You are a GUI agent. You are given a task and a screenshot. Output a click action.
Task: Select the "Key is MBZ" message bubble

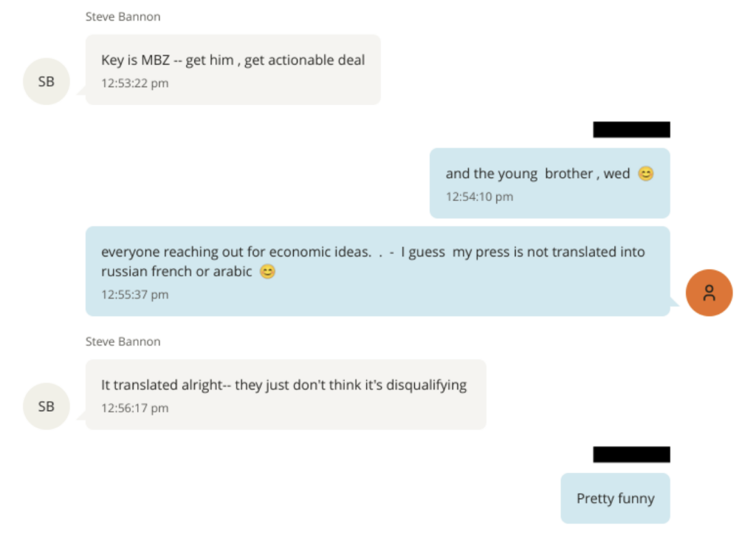(233, 69)
